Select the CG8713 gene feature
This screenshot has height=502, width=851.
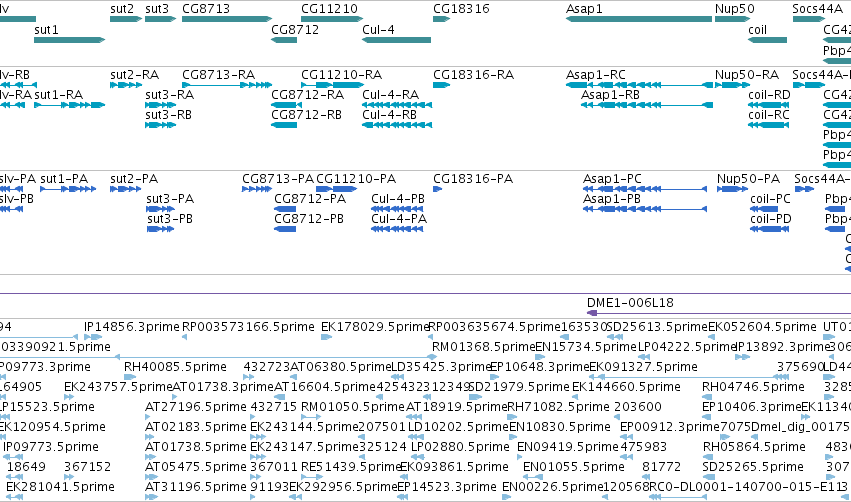(227, 19)
